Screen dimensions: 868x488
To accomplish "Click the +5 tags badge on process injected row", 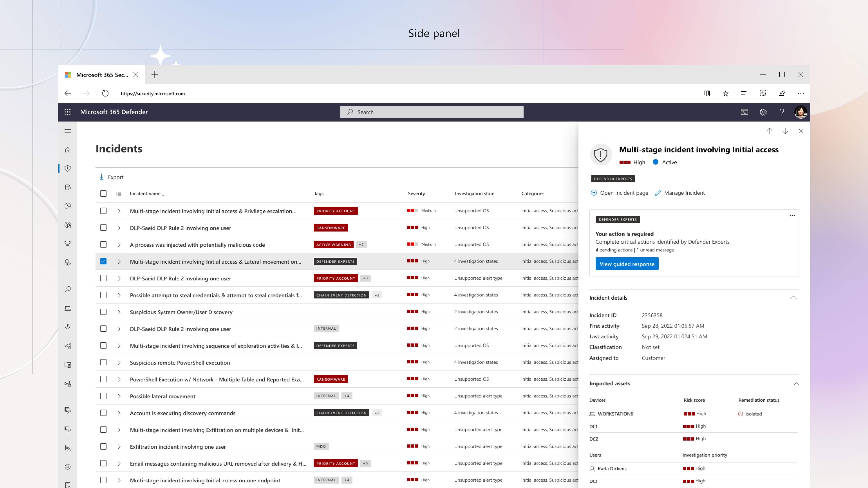I will 361,244.
